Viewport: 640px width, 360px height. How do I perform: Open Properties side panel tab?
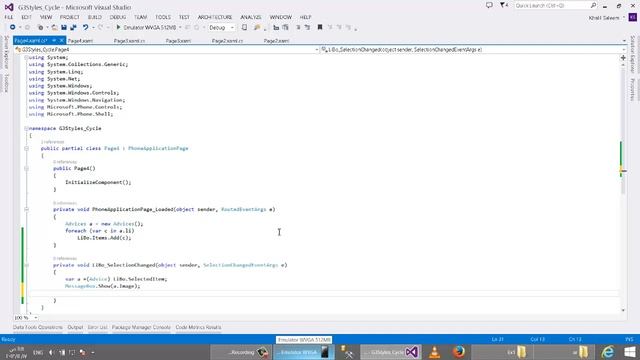coord(632,89)
